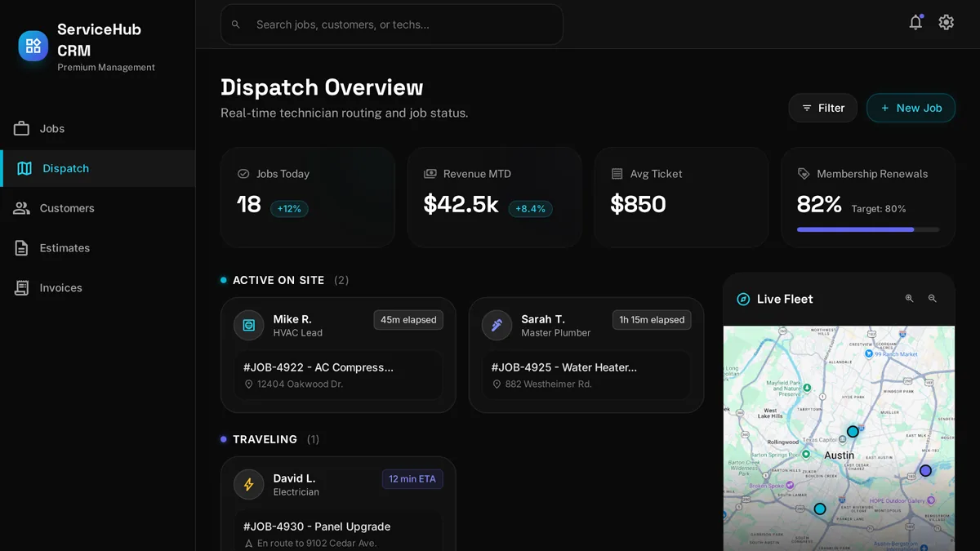
Task: Click the Jobs Today checkmark icon
Action: click(x=243, y=174)
